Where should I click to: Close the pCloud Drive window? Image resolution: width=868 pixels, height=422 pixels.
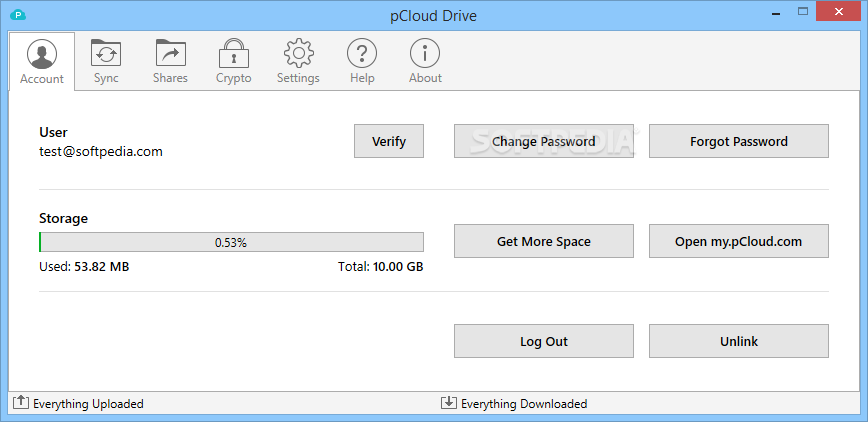840,12
